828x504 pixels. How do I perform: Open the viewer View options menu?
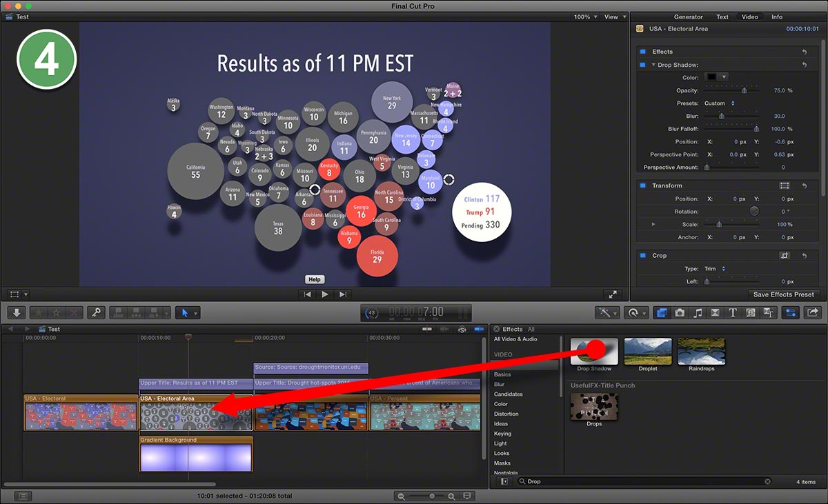[x=614, y=17]
